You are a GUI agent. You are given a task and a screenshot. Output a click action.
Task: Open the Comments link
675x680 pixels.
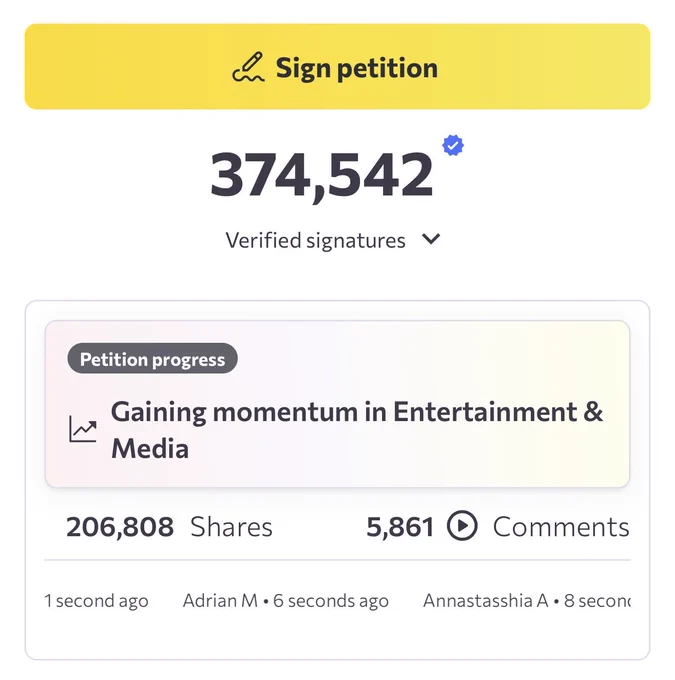pos(561,527)
